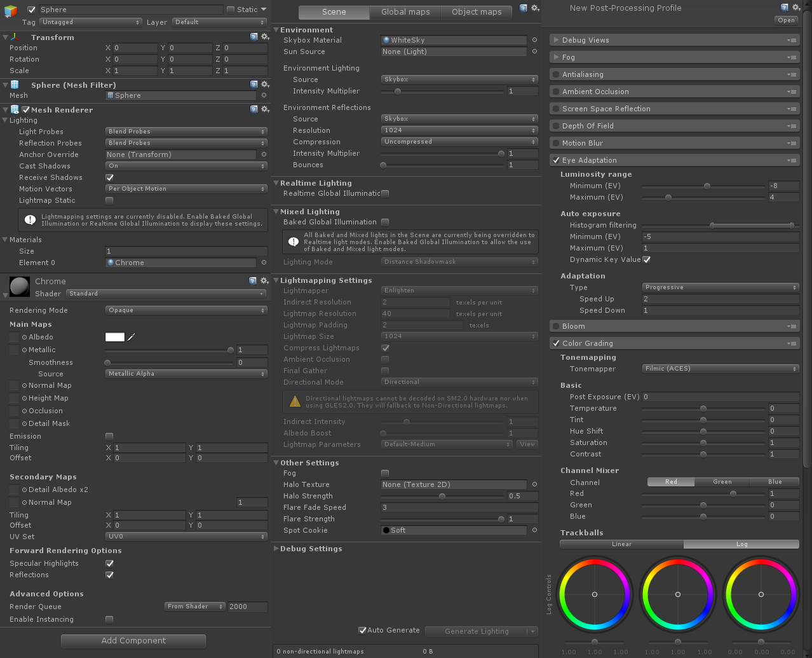Click the albedo eyedropper color picker icon

132,337
